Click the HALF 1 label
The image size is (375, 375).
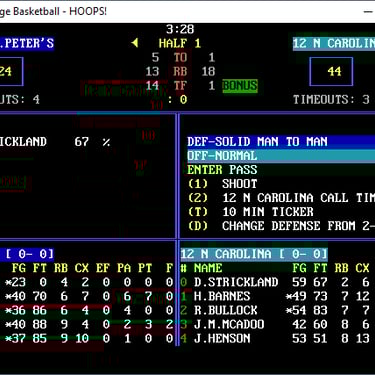[180, 43]
